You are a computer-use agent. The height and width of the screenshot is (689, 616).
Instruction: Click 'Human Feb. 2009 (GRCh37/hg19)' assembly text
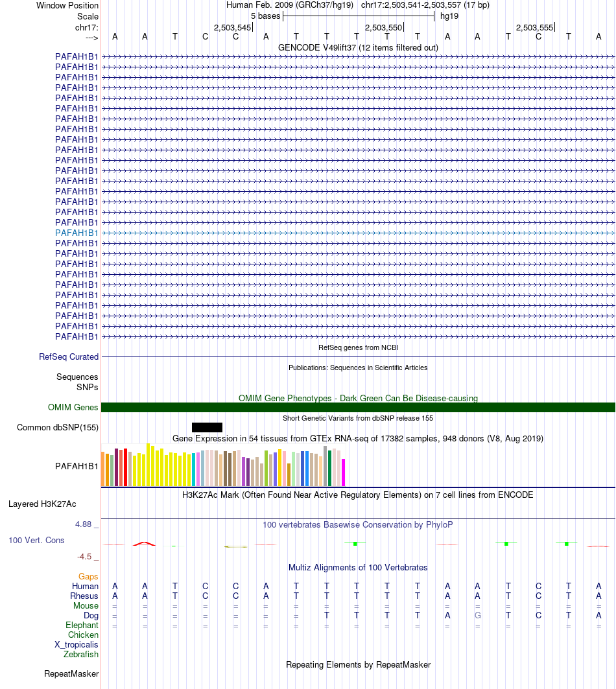tap(290, 5)
